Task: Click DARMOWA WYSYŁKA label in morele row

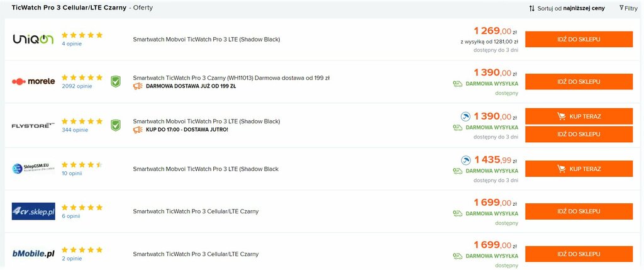Action: 492,84
